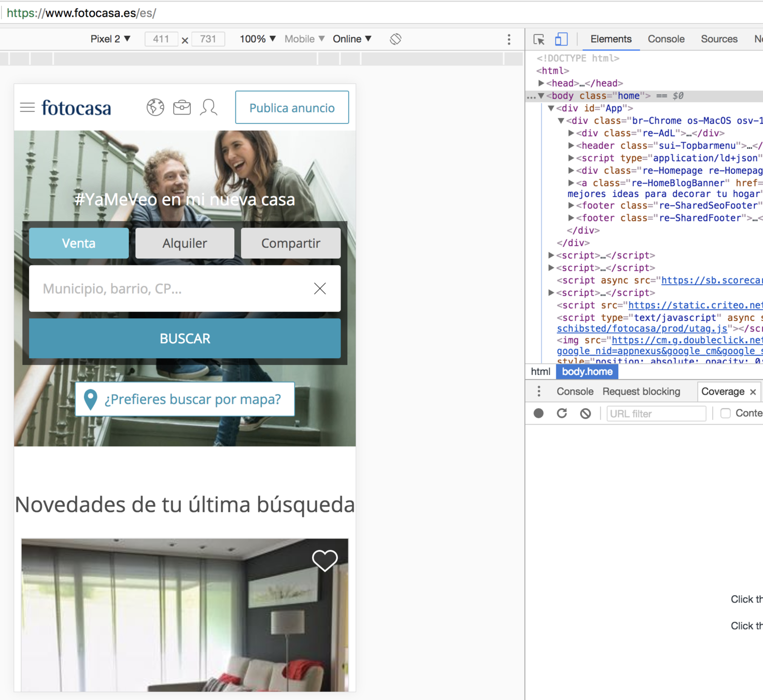
Task: Open the Online throttling dropdown
Action: [352, 39]
